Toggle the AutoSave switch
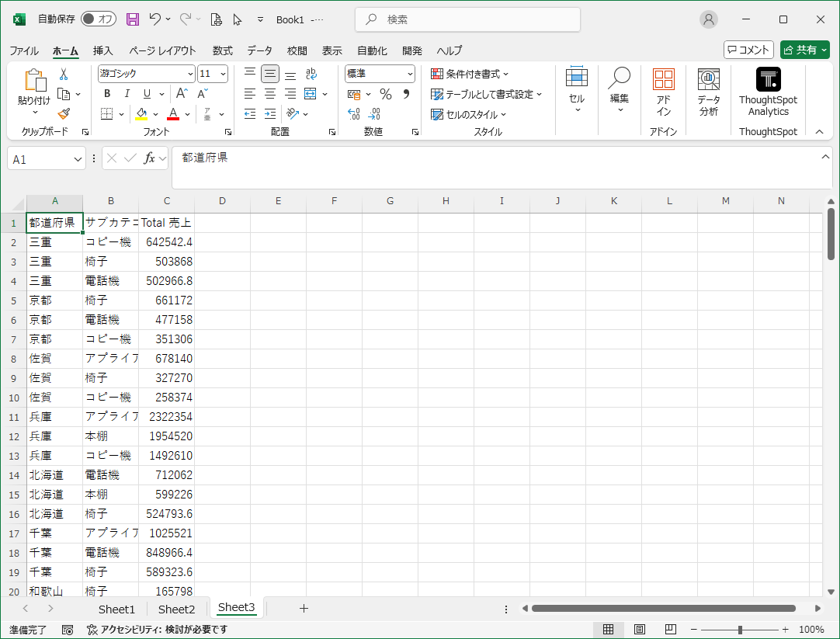 tap(99, 19)
